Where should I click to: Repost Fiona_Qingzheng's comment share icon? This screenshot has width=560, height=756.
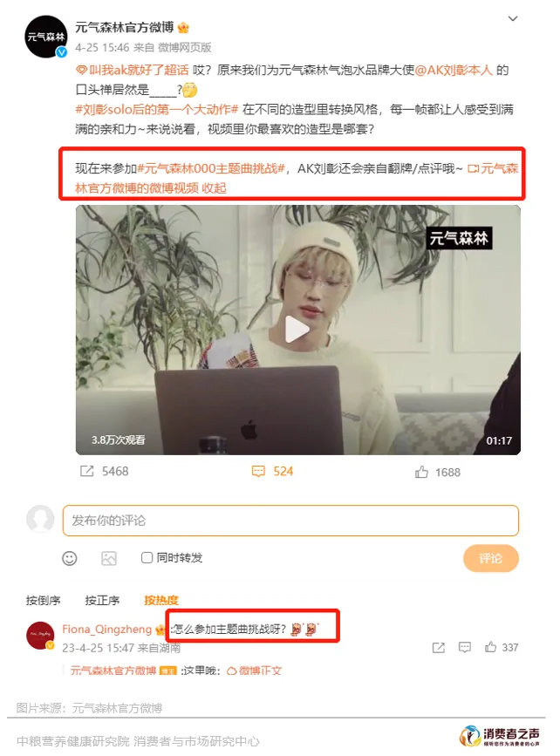coord(439,648)
